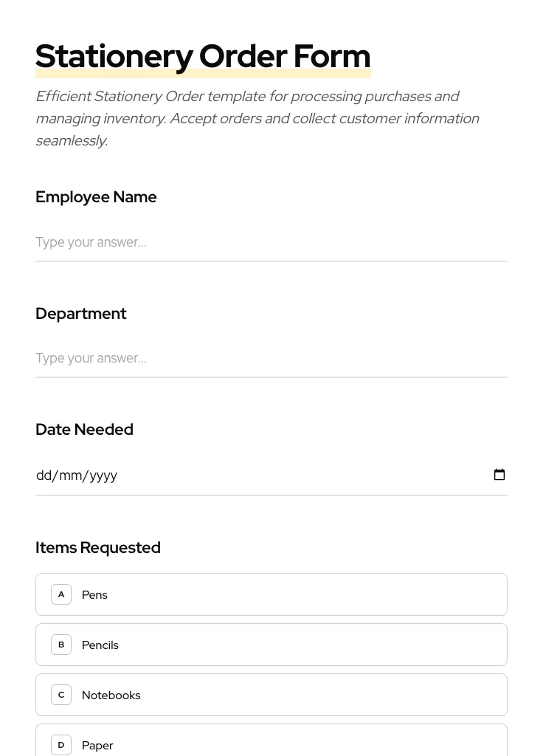Click the italic form description text
Viewport: 543px width, 756px height.
(x=257, y=118)
